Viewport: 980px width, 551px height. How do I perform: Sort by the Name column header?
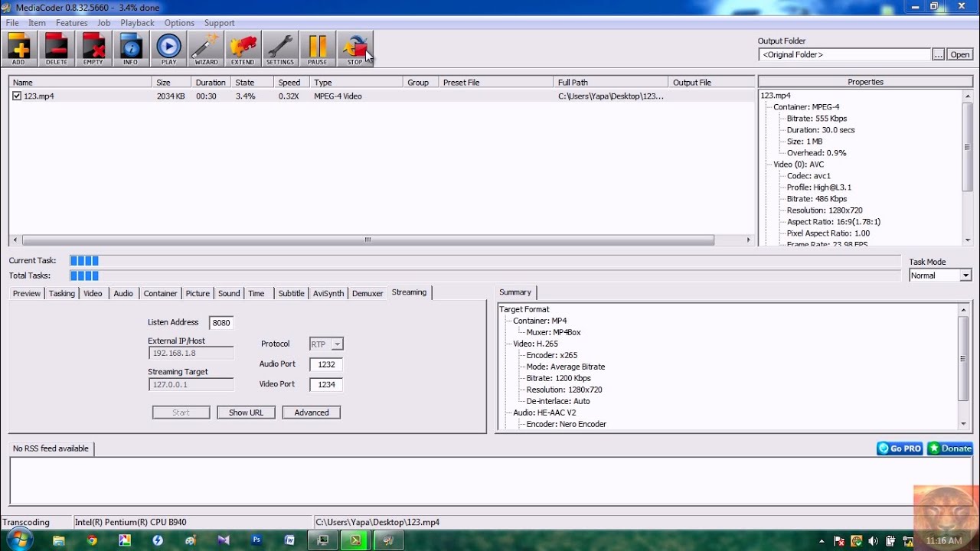tap(80, 83)
